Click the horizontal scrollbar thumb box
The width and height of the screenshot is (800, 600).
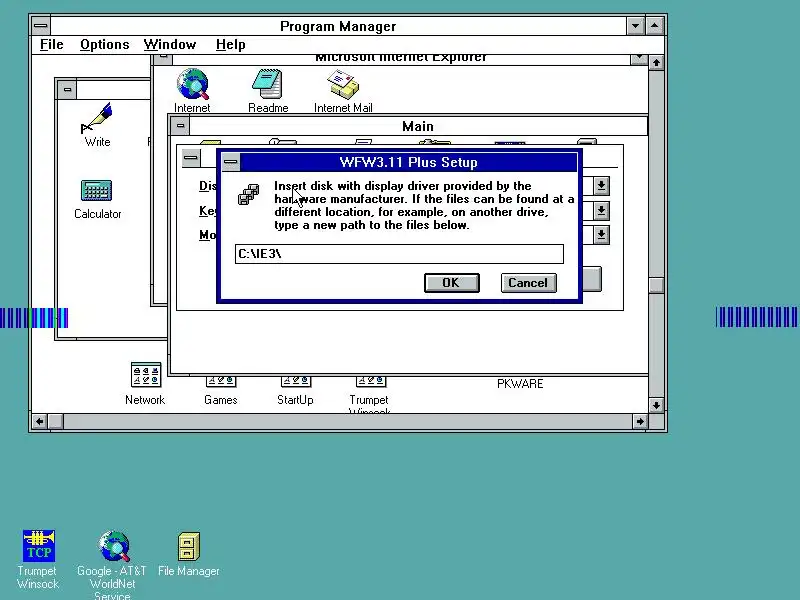coord(56,421)
